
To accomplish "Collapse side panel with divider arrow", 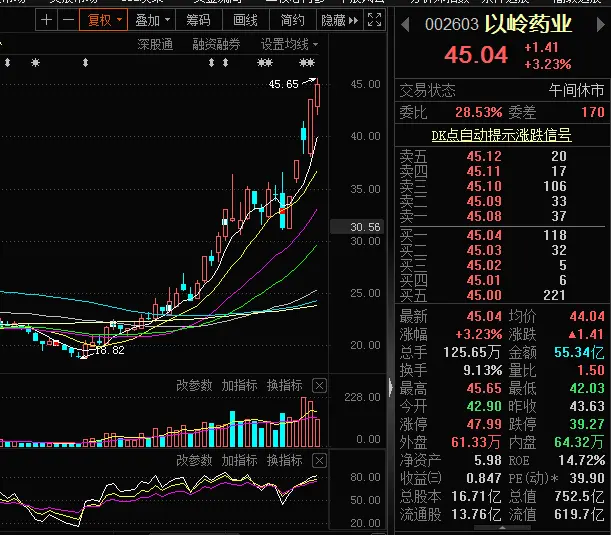I will pos(390,387).
